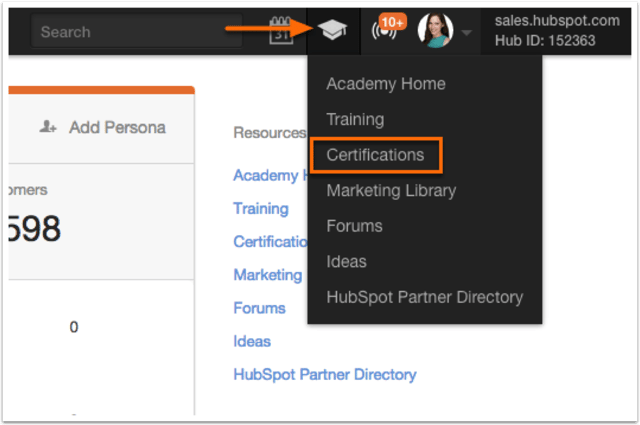Open Forums from the Academy dropdown
Screen dimensions: 640x425
[354, 226]
